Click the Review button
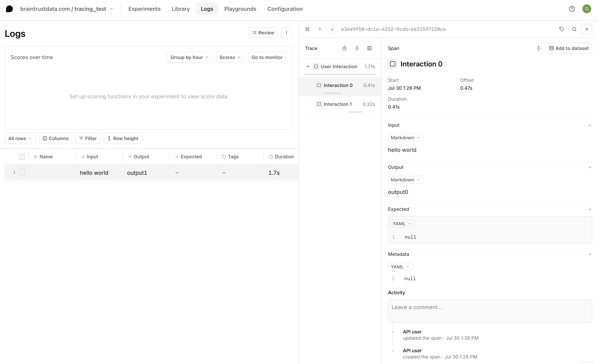Image resolution: width=597 pixels, height=364 pixels. (x=263, y=33)
